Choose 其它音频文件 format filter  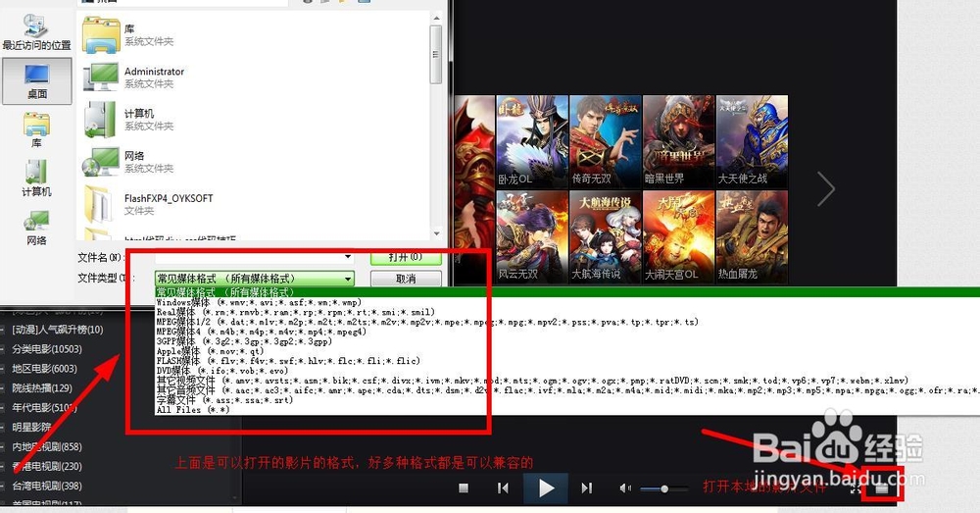(567, 390)
